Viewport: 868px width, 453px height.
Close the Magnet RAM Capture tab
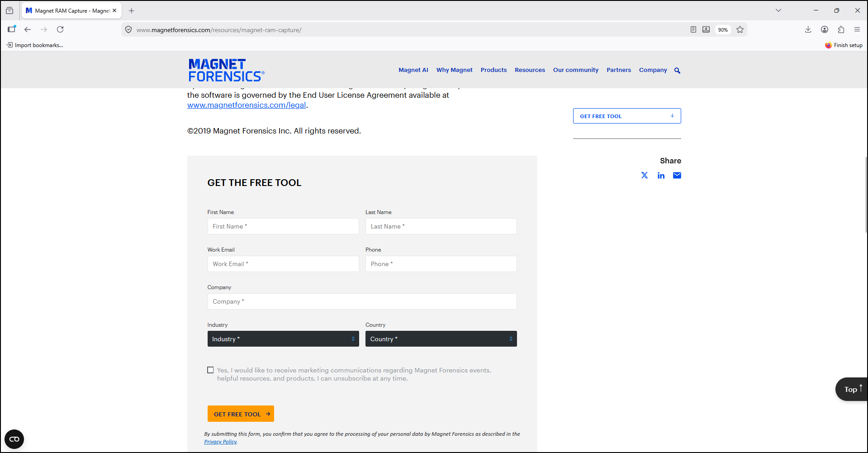tap(114, 10)
